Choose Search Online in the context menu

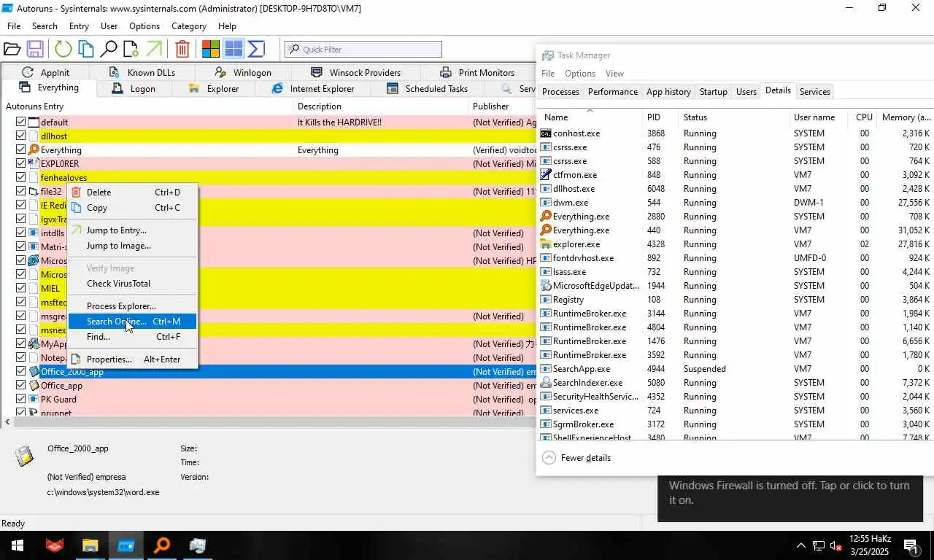pos(132,322)
